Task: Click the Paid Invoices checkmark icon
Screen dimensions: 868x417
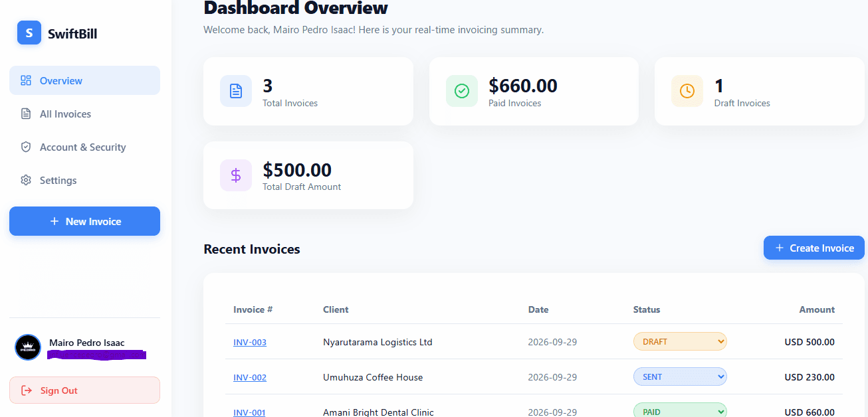Action: point(462,91)
